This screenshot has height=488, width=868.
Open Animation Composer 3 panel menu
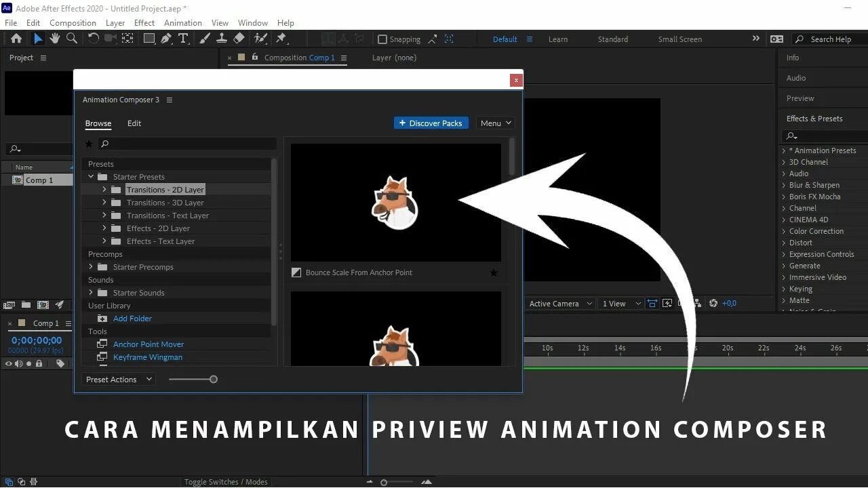pos(170,100)
